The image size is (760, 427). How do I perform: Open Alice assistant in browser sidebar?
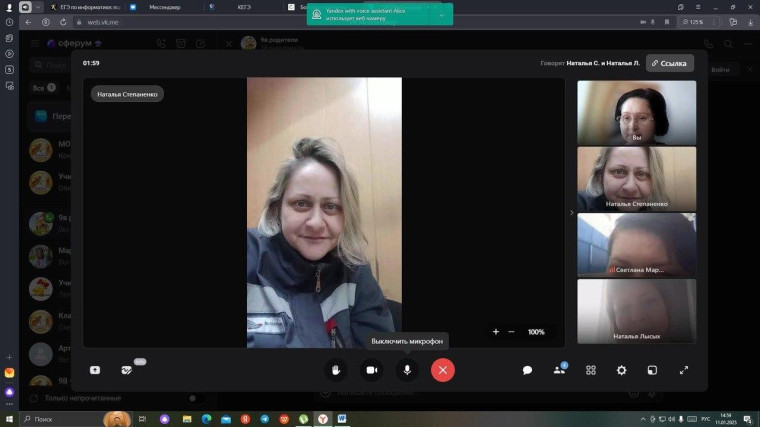coord(9,392)
